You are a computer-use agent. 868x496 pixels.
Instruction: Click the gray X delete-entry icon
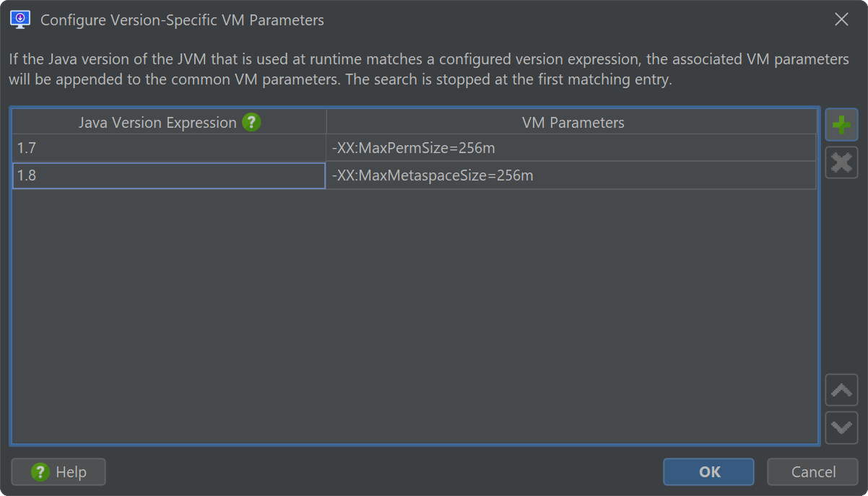[841, 162]
